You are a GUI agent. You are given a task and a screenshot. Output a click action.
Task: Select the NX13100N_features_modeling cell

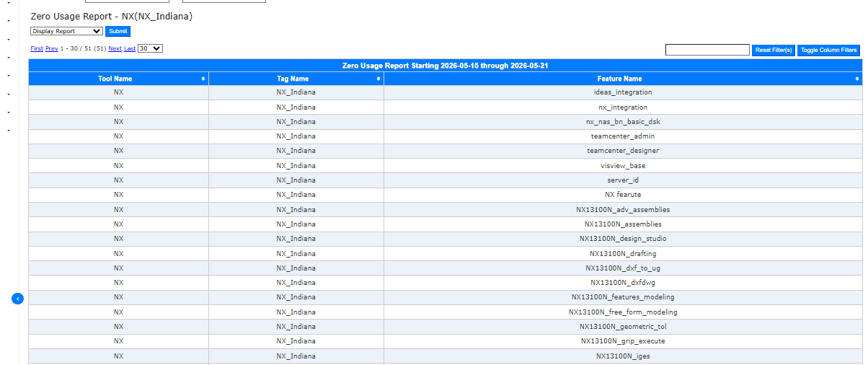(x=623, y=297)
